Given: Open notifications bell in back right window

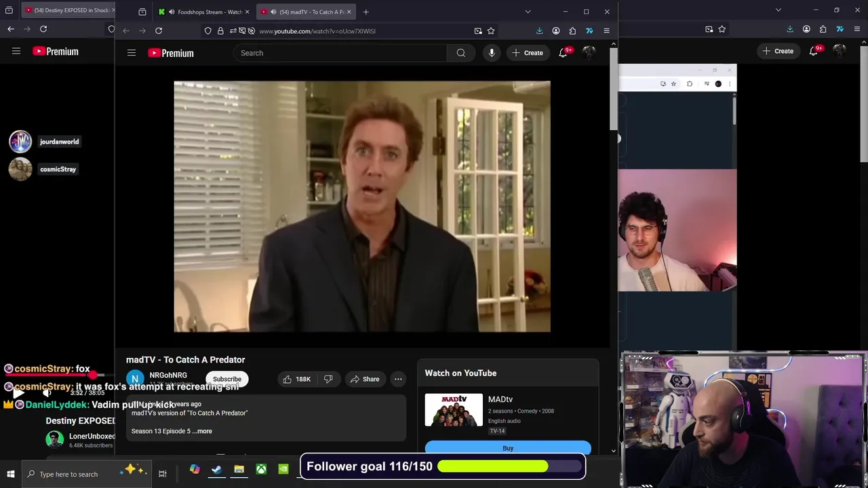Looking at the screenshot, I should tap(814, 51).
